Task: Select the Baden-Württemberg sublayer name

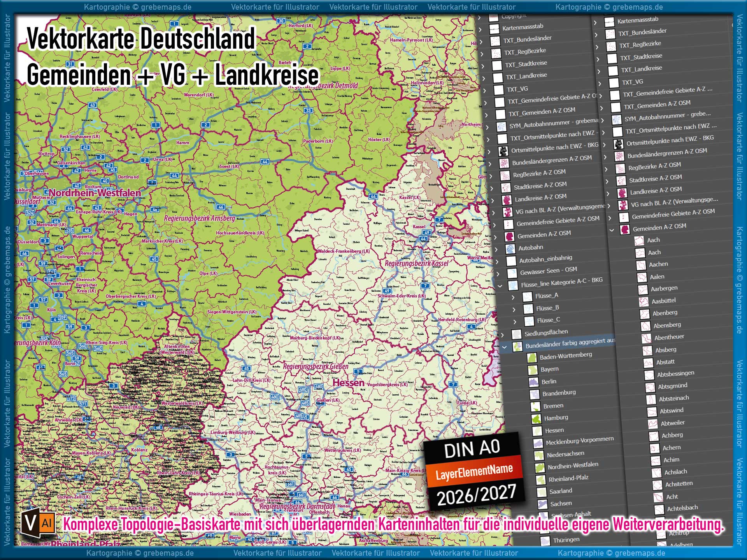Action: coord(566,355)
